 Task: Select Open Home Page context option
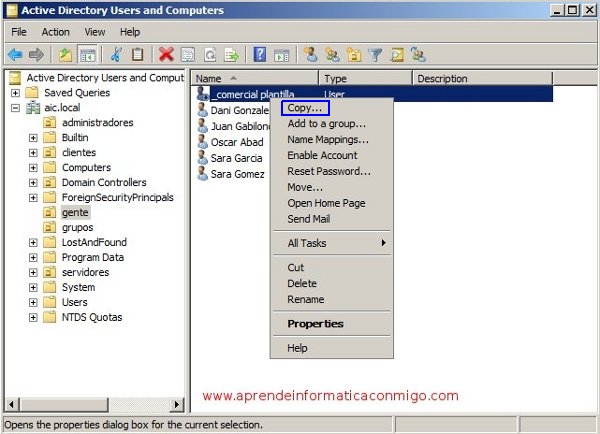(x=331, y=203)
